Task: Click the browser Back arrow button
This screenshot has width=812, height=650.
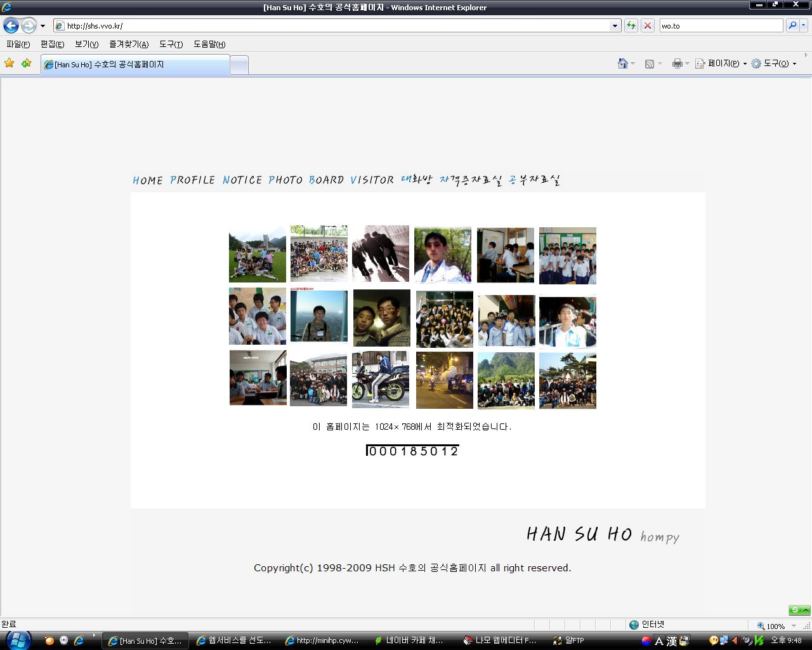Action: coord(11,26)
